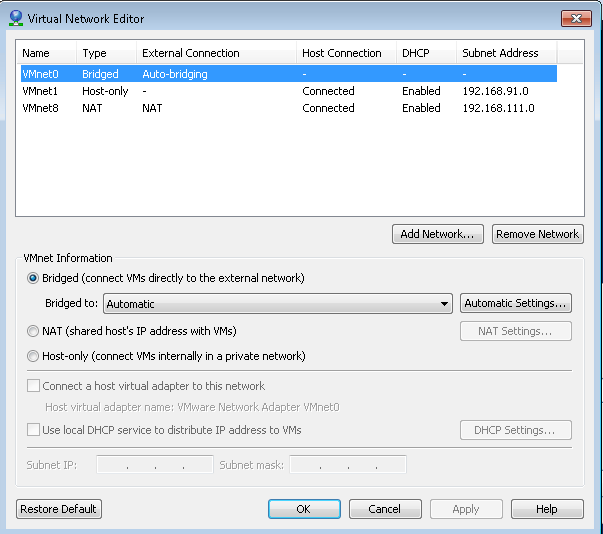
Task: Click Restore Default button
Action: coord(59,509)
